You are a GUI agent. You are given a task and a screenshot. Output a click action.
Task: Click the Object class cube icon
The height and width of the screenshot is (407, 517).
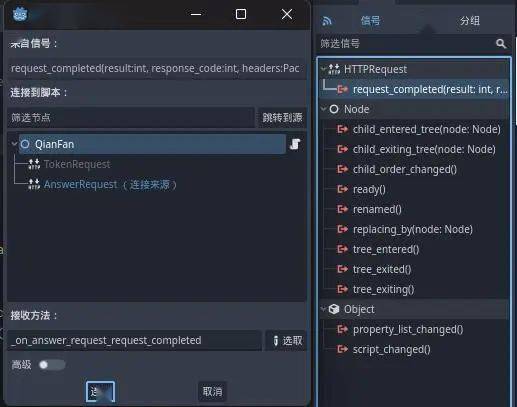[334, 309]
